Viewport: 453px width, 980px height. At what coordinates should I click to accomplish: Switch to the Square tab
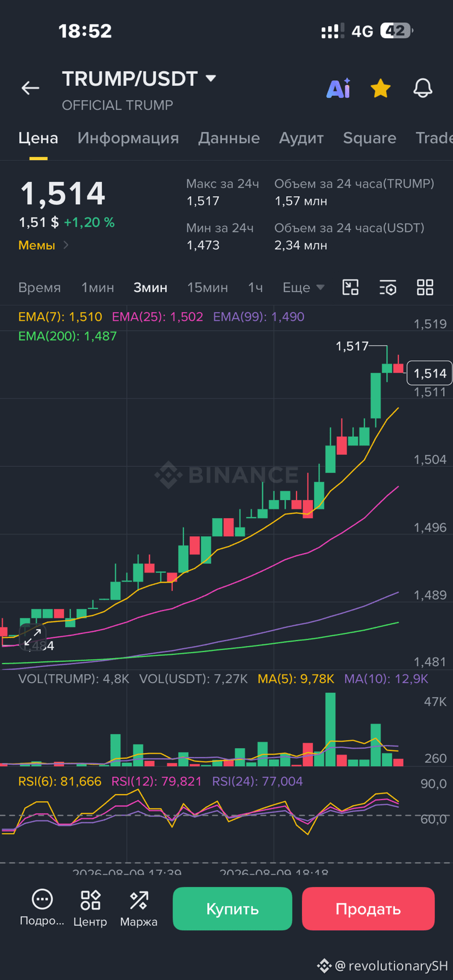coord(369,138)
